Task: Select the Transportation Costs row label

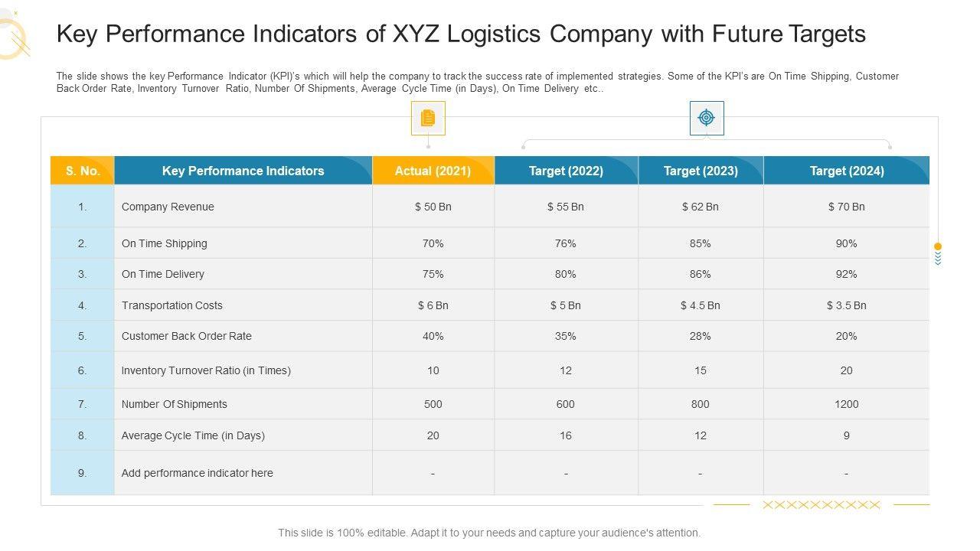Action: (x=171, y=305)
